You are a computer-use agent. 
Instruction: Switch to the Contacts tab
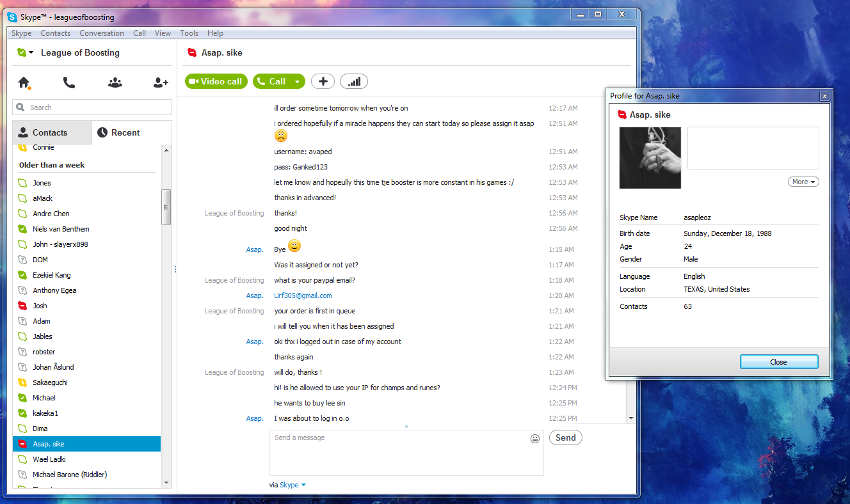pyautogui.click(x=52, y=132)
